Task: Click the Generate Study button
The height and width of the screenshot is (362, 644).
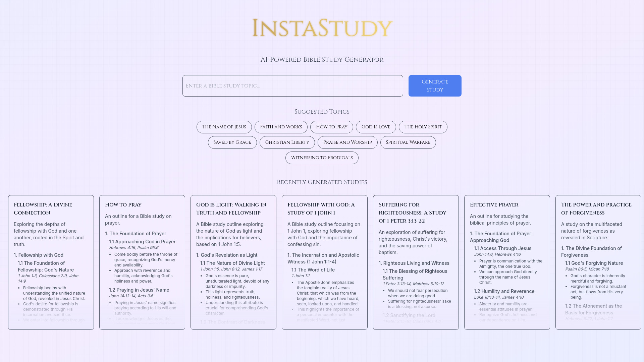Action: [435, 85]
